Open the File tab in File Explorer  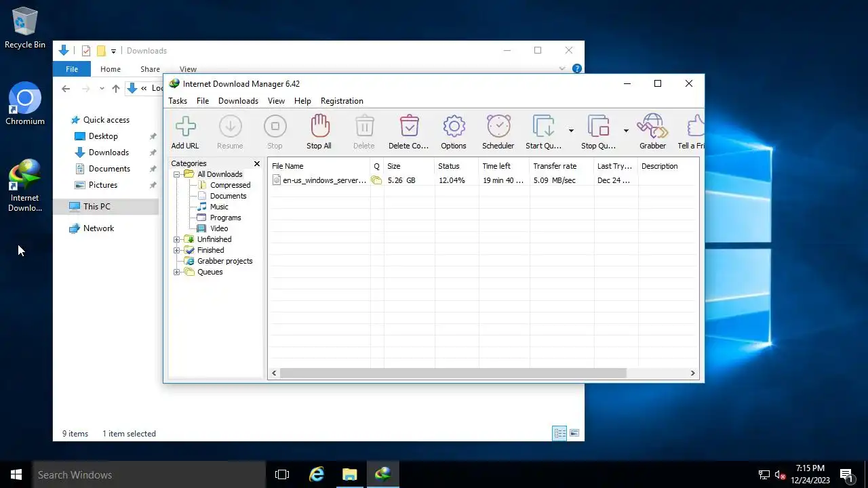coord(72,69)
